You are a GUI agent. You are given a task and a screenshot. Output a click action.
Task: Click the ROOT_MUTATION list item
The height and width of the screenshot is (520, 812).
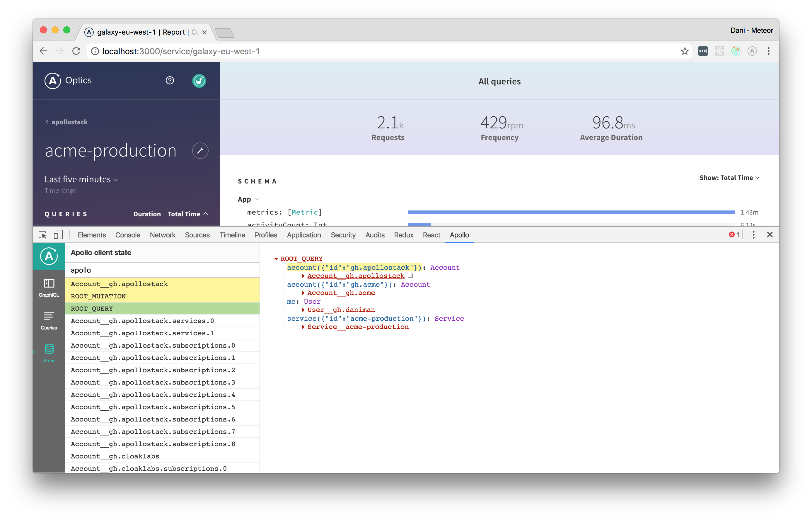[x=163, y=296]
